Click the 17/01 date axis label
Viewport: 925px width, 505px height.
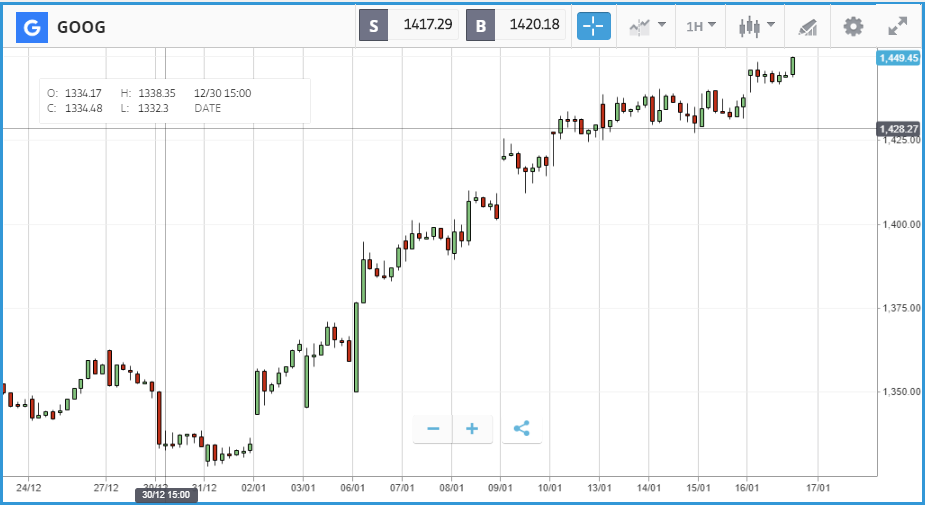point(818,488)
